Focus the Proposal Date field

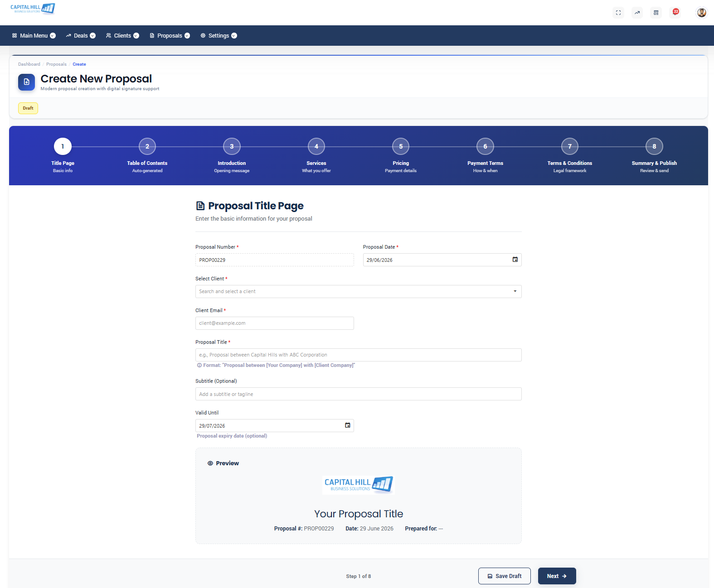(x=442, y=260)
